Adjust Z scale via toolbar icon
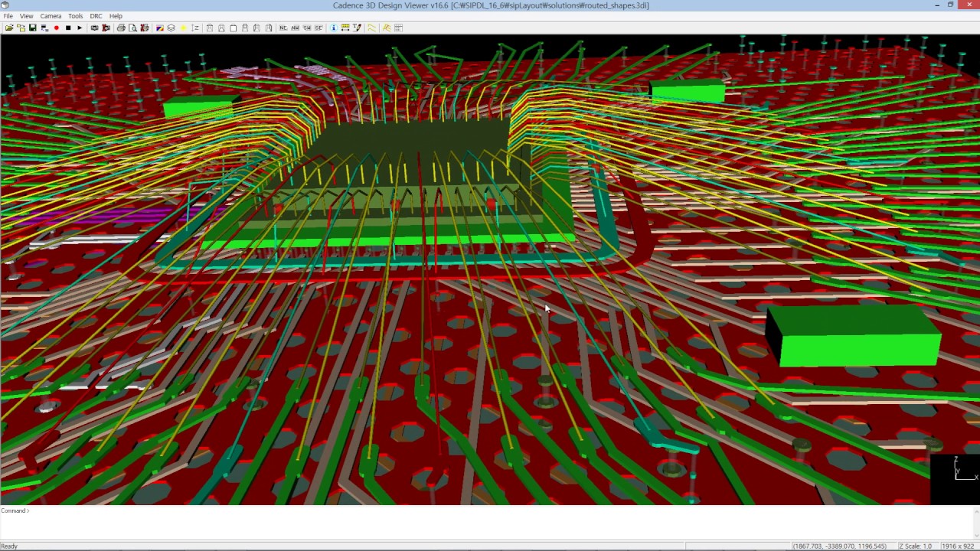 click(x=194, y=28)
